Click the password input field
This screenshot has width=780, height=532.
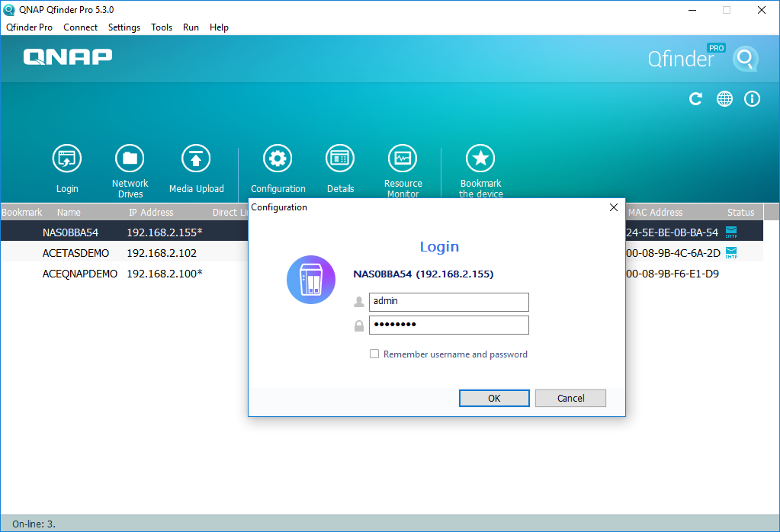(448, 325)
